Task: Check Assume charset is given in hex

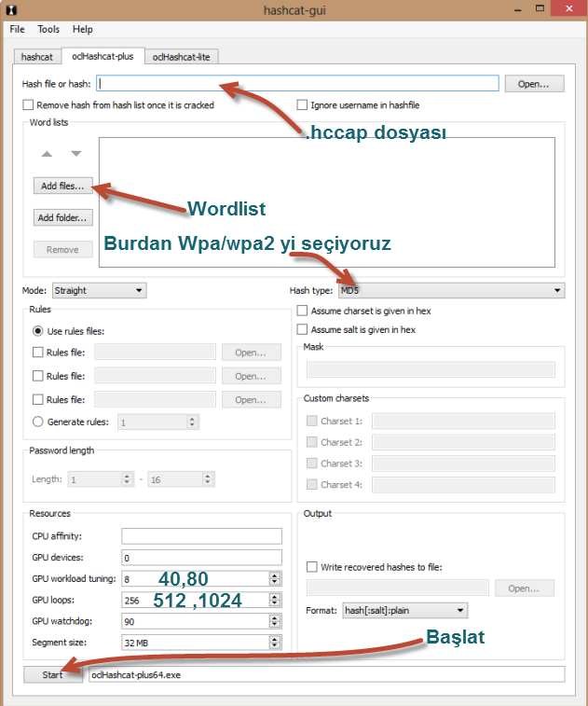Action: coord(302,311)
